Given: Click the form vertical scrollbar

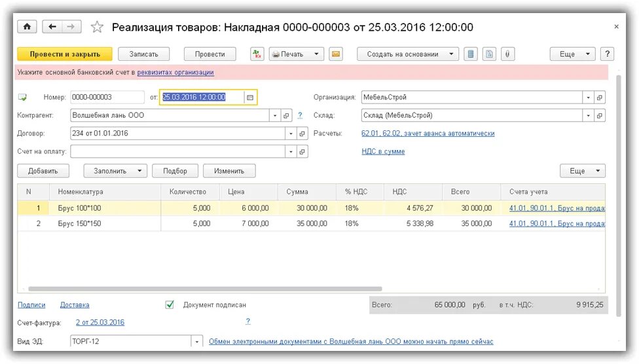Looking at the screenshot, I should coord(618,196).
